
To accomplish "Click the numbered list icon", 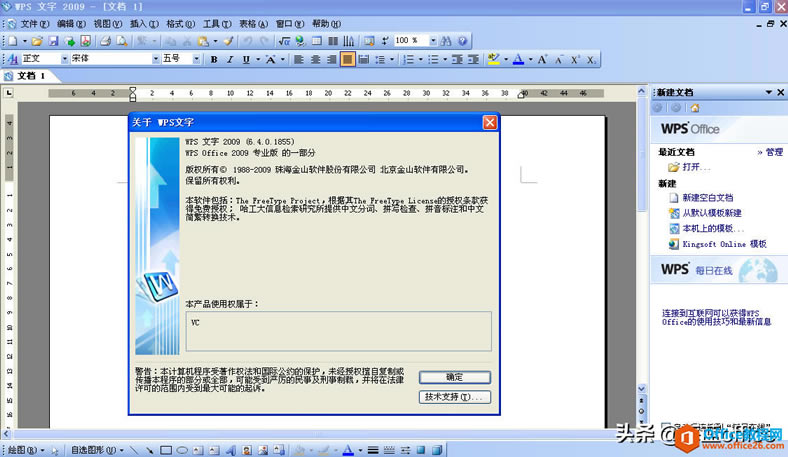I will tap(409, 59).
